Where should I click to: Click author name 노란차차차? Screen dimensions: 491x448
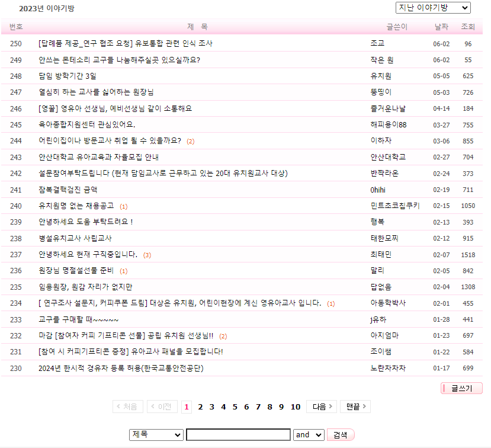(x=388, y=368)
